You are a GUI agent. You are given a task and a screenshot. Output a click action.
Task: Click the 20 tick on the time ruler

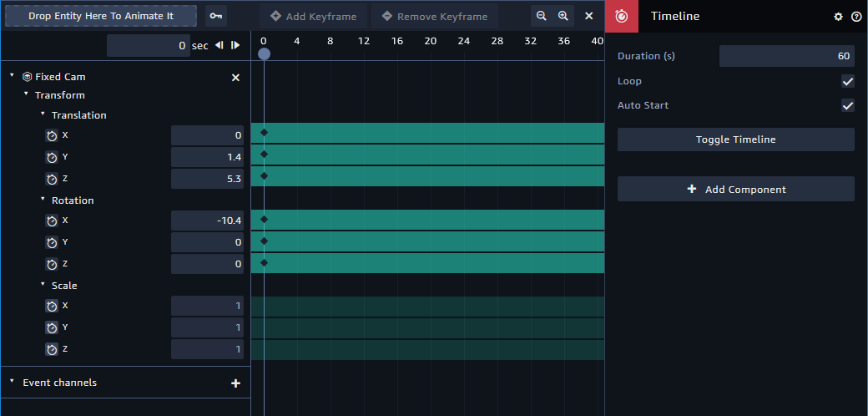click(x=430, y=41)
